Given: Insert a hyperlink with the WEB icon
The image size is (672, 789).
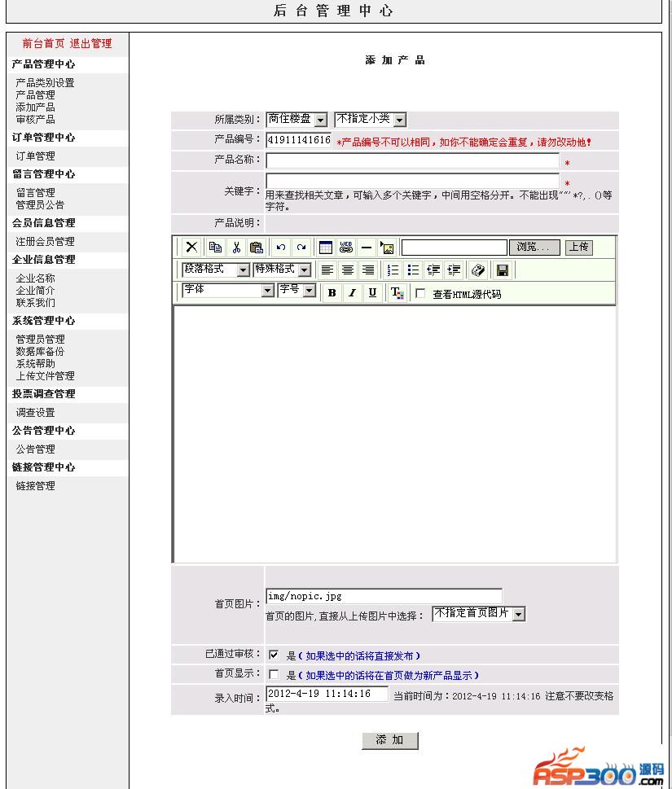Looking at the screenshot, I should [346, 247].
